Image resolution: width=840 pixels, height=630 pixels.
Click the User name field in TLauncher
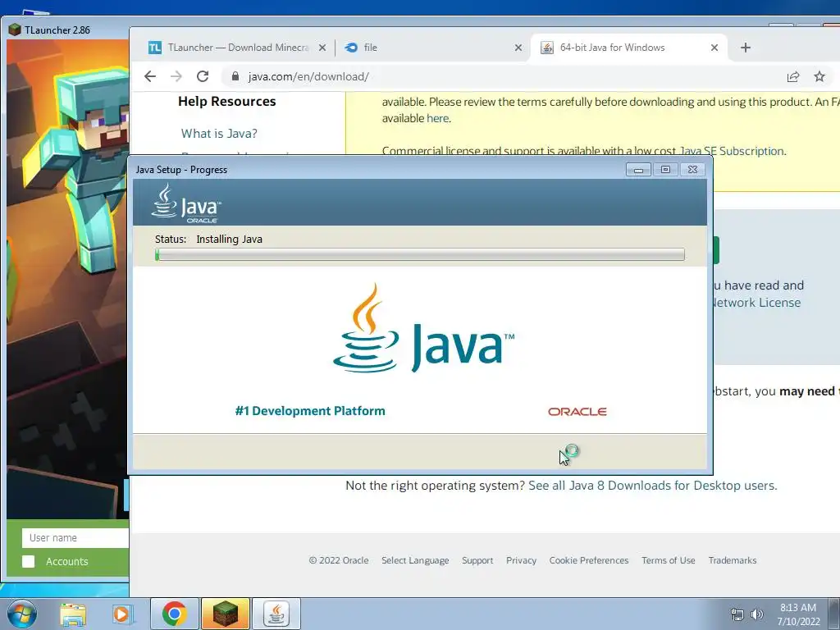[x=75, y=538]
